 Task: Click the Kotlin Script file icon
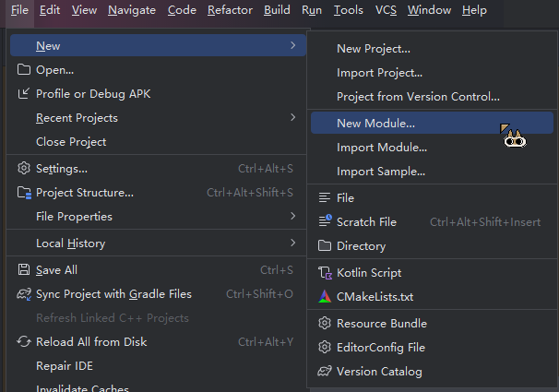(x=325, y=273)
